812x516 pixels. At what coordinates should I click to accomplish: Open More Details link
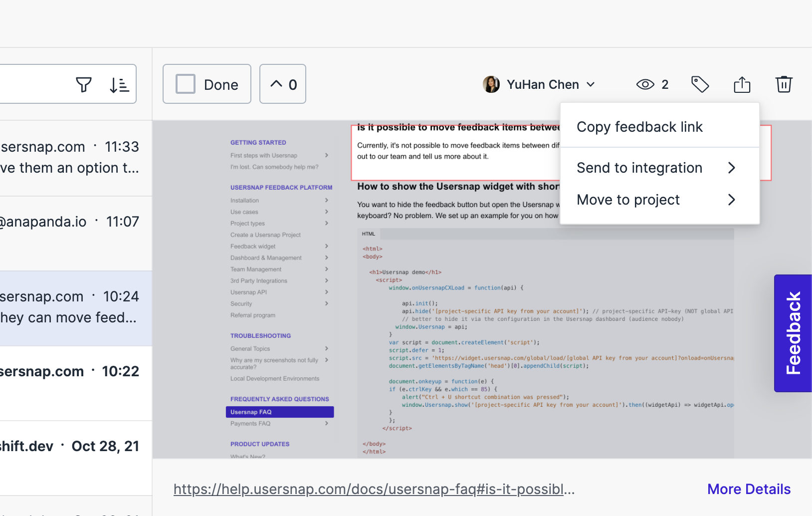coord(749,489)
